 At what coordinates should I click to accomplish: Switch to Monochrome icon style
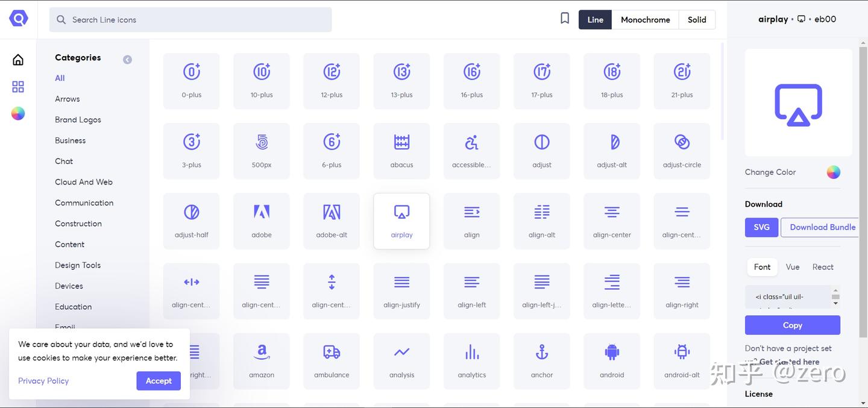pyautogui.click(x=645, y=19)
